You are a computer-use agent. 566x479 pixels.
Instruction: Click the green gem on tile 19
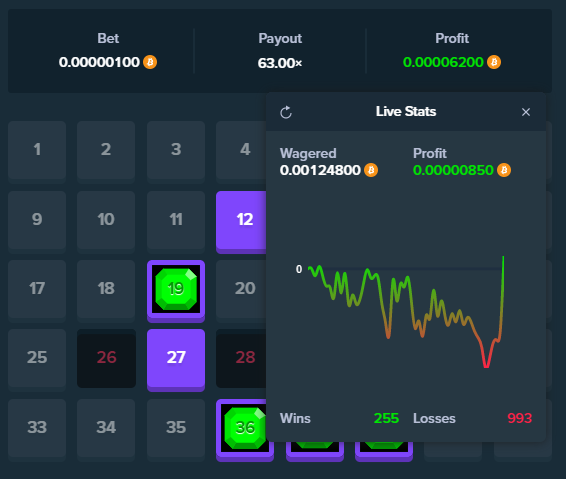coord(176,289)
